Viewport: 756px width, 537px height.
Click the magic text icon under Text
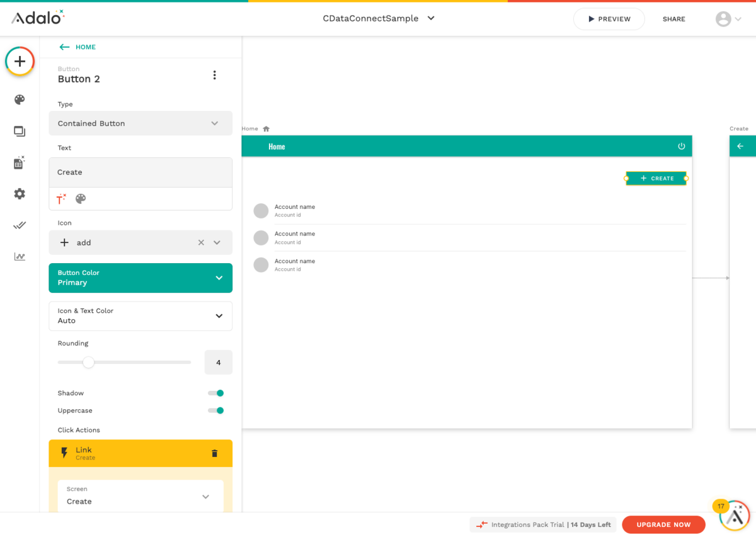click(61, 199)
